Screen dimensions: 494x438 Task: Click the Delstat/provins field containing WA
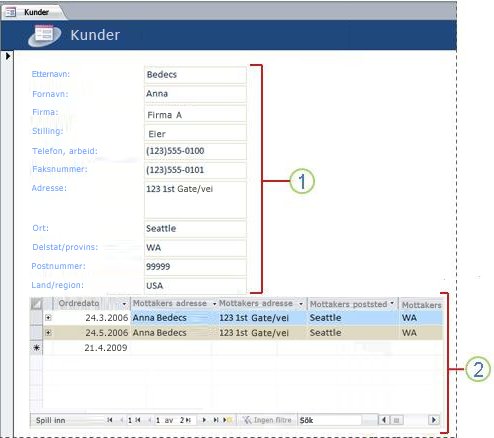click(195, 248)
